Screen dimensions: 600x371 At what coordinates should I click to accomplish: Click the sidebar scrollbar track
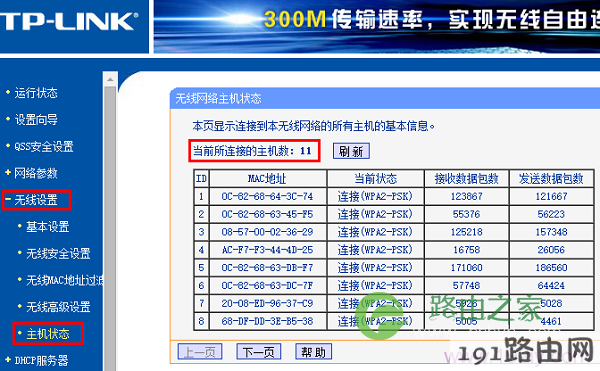pyautogui.click(x=110, y=229)
